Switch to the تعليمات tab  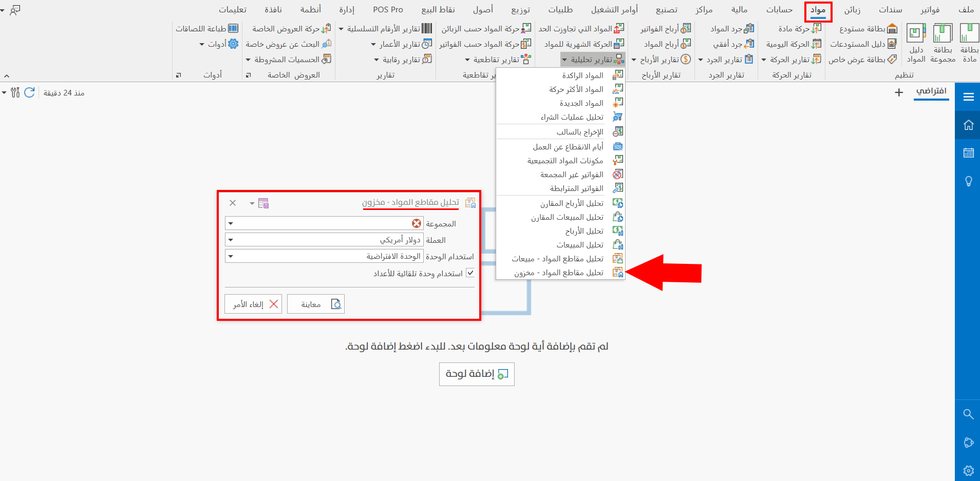click(x=233, y=10)
